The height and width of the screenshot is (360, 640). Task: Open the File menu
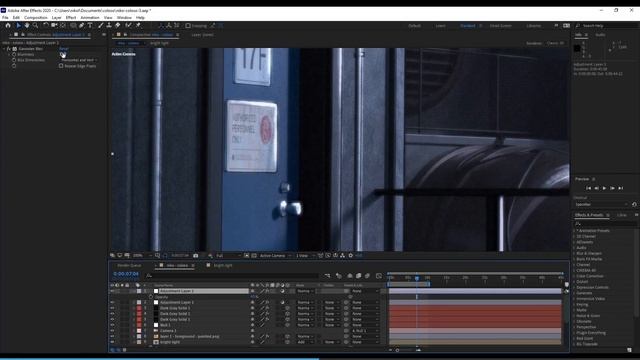pyautogui.click(x=5, y=18)
